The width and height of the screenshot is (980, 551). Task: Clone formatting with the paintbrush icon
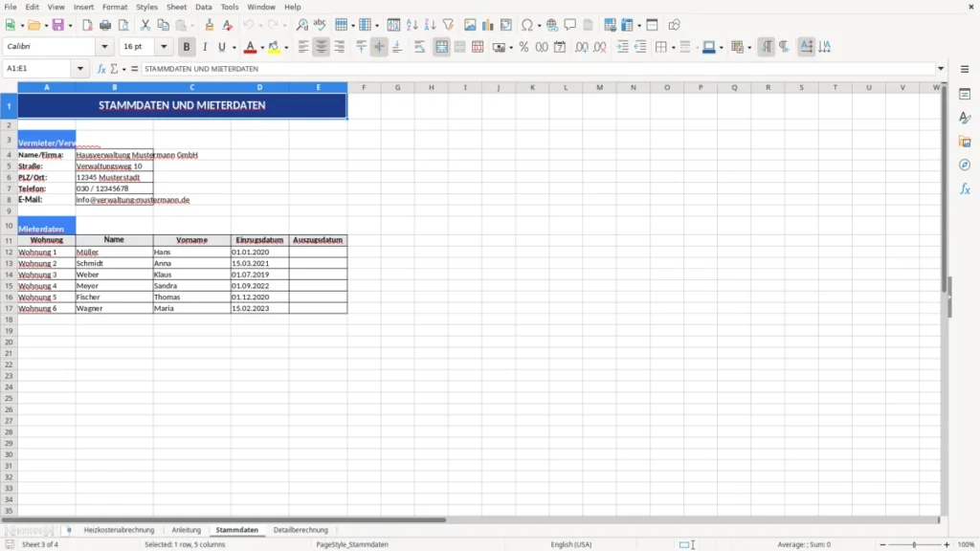[210, 25]
